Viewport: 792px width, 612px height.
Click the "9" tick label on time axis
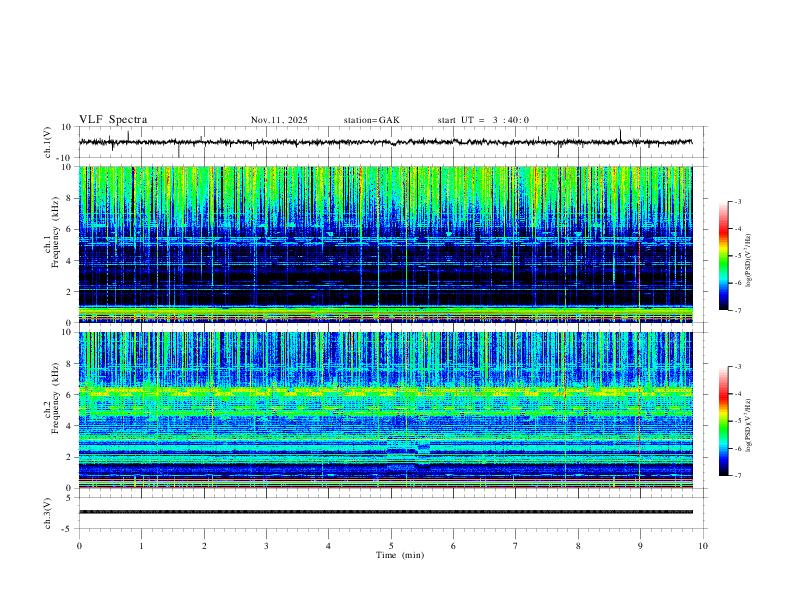click(x=640, y=546)
